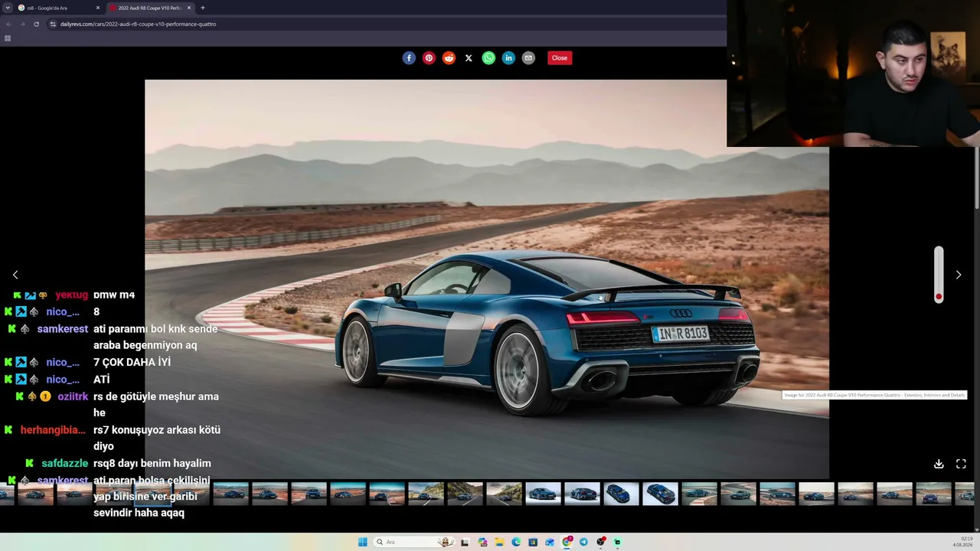The image size is (980, 551).
Task: Click chat message "rs7 konuşuyoz arkası kötü diyo"
Action: click(x=157, y=438)
